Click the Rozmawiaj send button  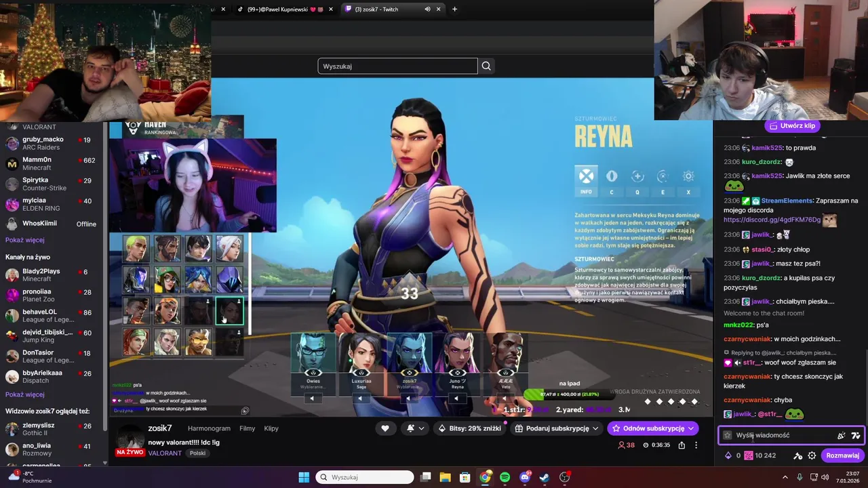843,455
